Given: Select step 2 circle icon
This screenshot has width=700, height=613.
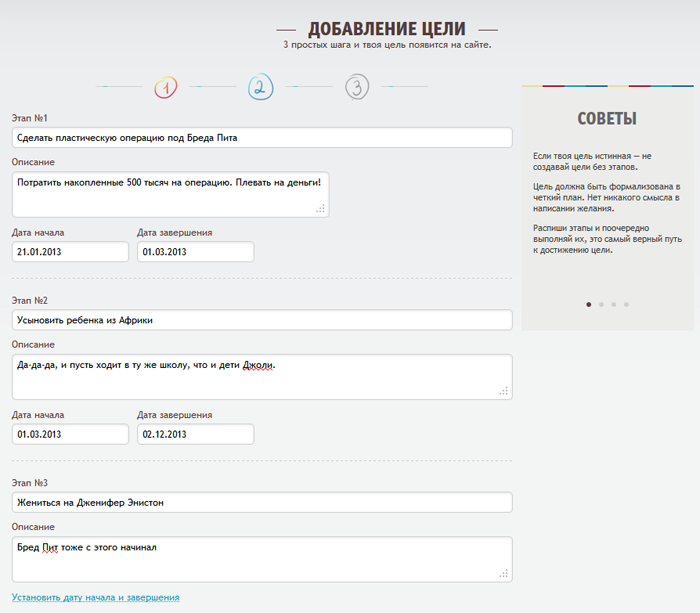Looking at the screenshot, I should 260,87.
